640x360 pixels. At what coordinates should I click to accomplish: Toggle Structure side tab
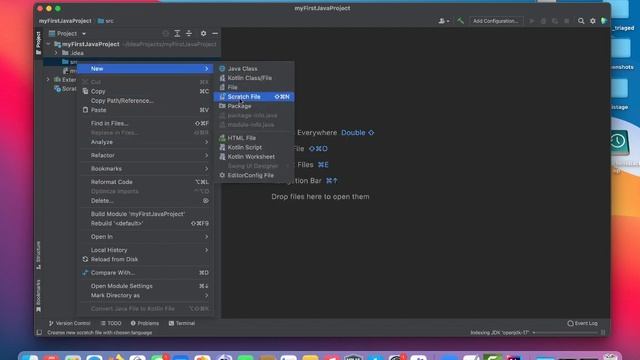tap(38, 255)
